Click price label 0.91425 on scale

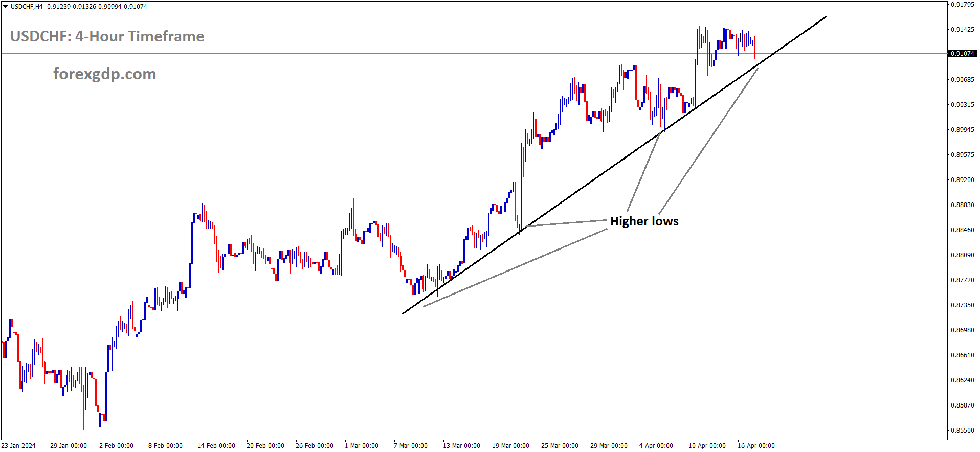pos(962,30)
